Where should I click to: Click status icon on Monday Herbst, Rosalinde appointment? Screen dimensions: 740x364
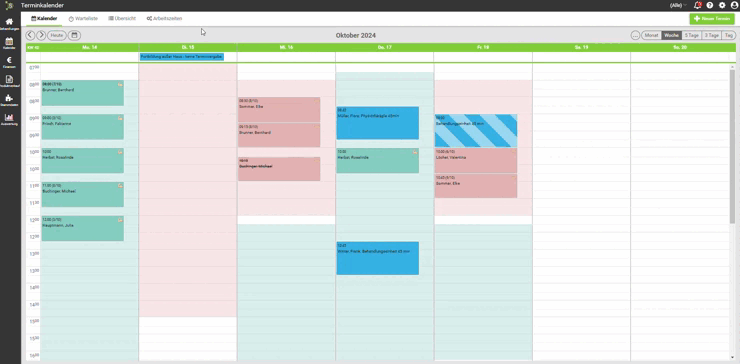click(120, 152)
